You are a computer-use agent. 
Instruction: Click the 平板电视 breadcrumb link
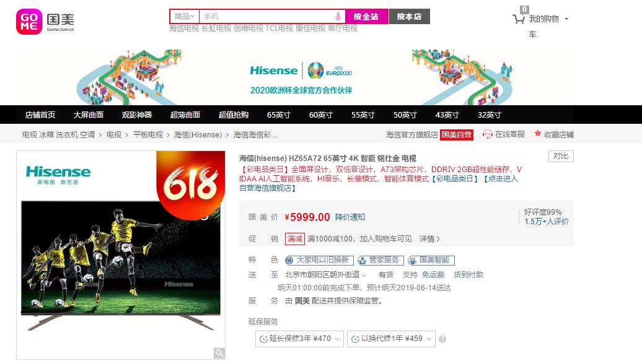pyautogui.click(x=148, y=135)
